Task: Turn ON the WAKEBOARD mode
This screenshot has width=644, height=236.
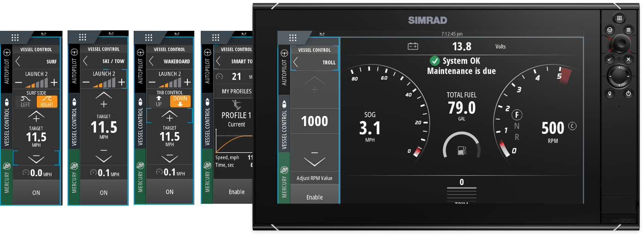Action: coord(169,192)
